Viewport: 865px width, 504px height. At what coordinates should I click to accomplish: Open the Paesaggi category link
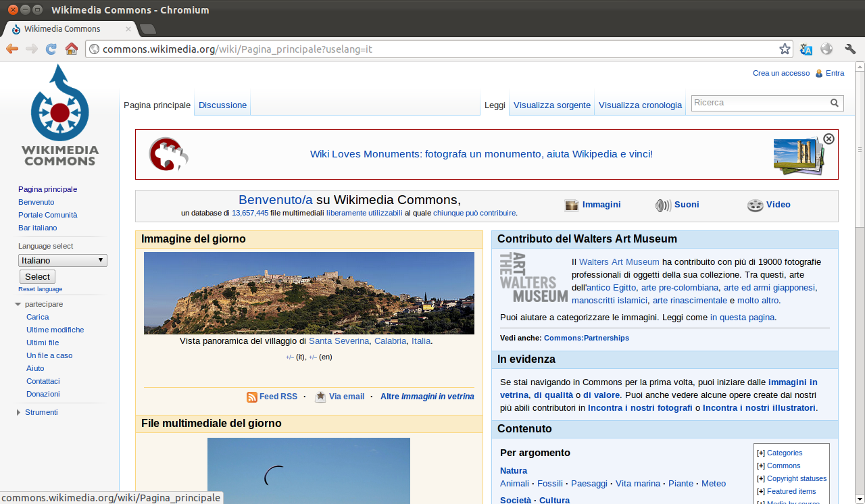tap(589, 484)
